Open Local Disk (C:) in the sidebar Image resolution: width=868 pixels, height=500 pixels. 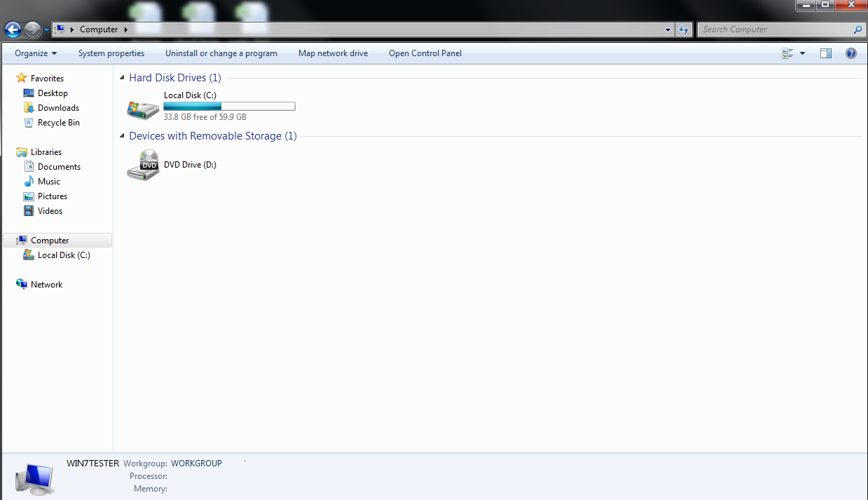pos(64,255)
